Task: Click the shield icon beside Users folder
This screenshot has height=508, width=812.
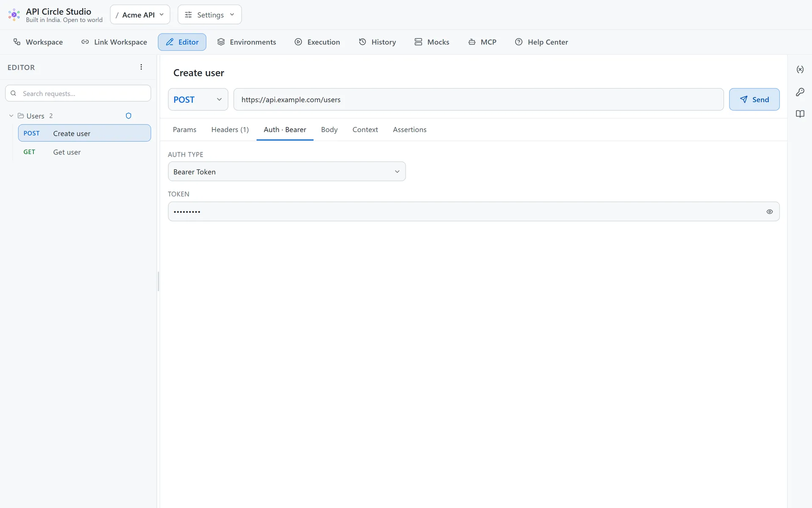Action: pyautogui.click(x=129, y=116)
